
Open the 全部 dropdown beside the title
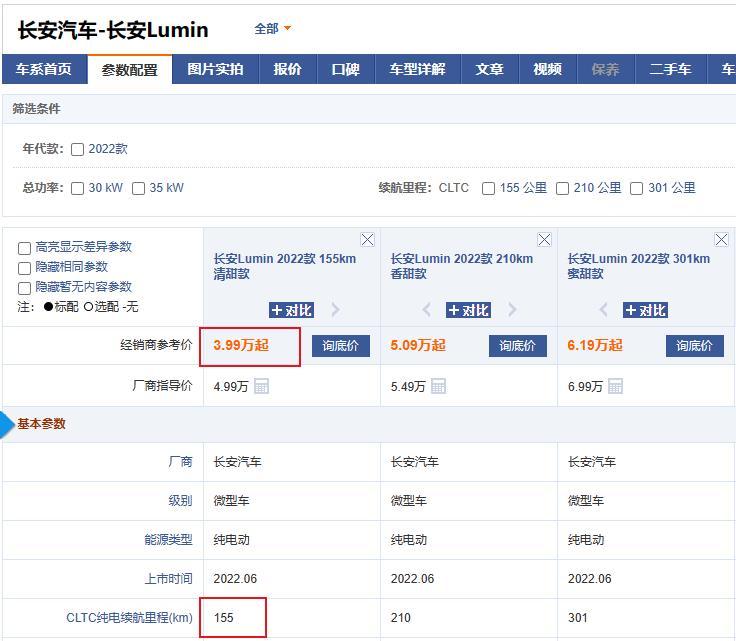273,29
